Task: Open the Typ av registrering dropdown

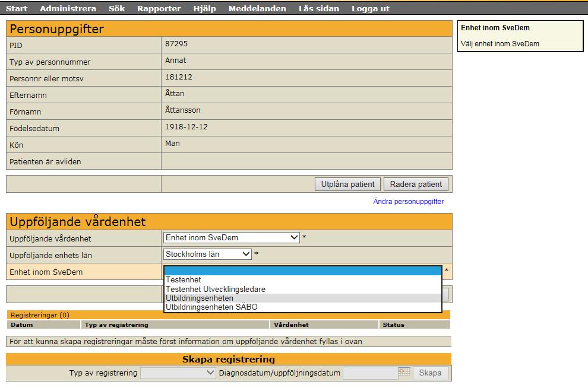Action: [178, 373]
